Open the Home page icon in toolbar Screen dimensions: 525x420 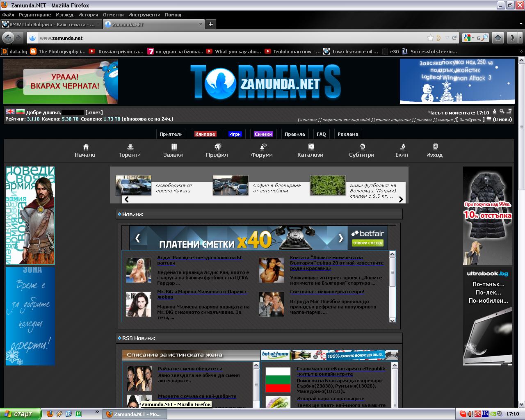coord(498,38)
